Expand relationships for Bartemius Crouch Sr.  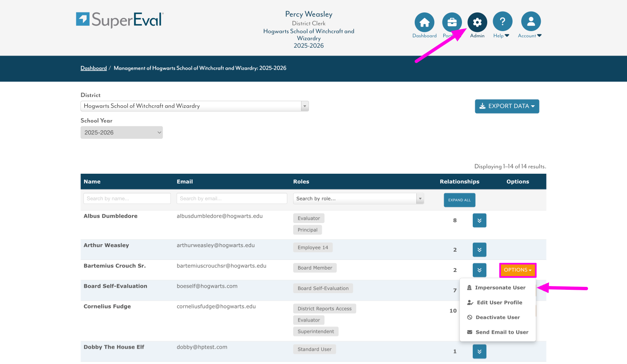(x=479, y=270)
